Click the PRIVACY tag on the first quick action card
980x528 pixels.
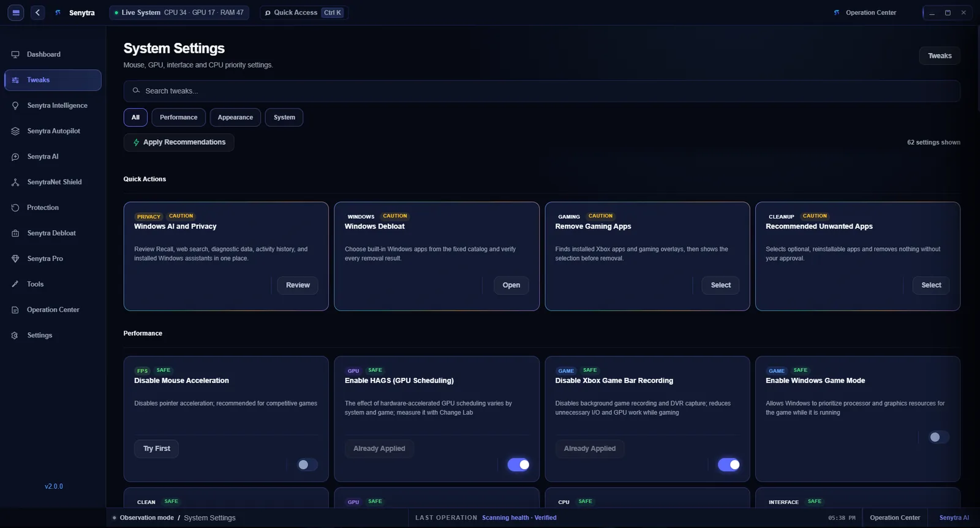click(149, 217)
